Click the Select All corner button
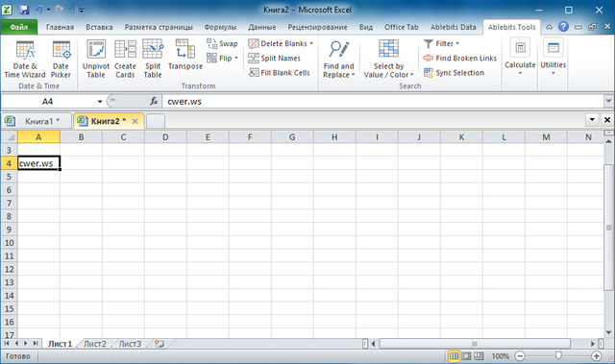615x364 pixels. 9,137
